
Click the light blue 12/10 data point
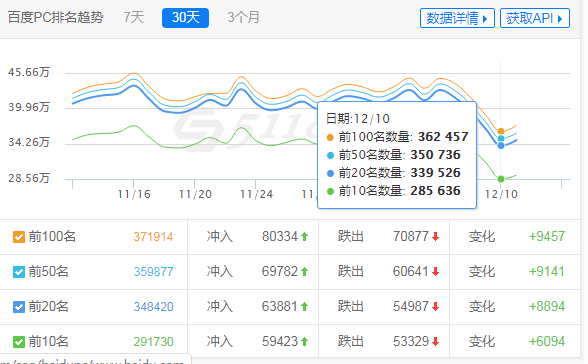(x=501, y=139)
